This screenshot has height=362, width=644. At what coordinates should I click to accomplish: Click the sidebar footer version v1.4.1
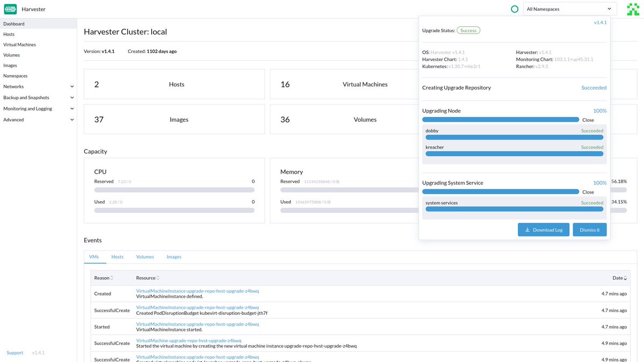click(38, 353)
